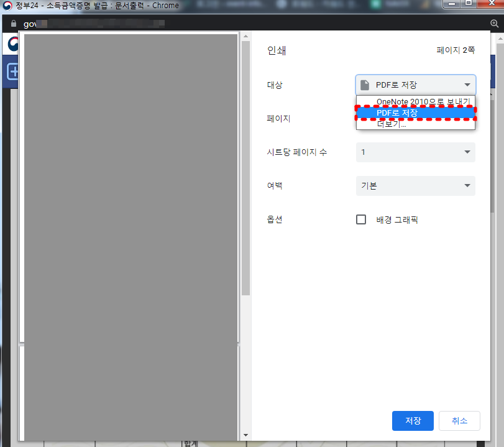The image size is (504, 447).
Task: Open the destination dropdown showing PDF로 저장
Action: click(415, 85)
